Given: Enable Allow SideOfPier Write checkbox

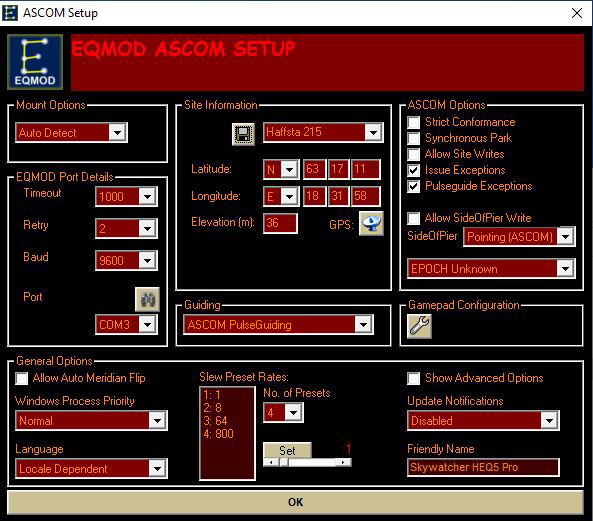Looking at the screenshot, I should click(413, 218).
